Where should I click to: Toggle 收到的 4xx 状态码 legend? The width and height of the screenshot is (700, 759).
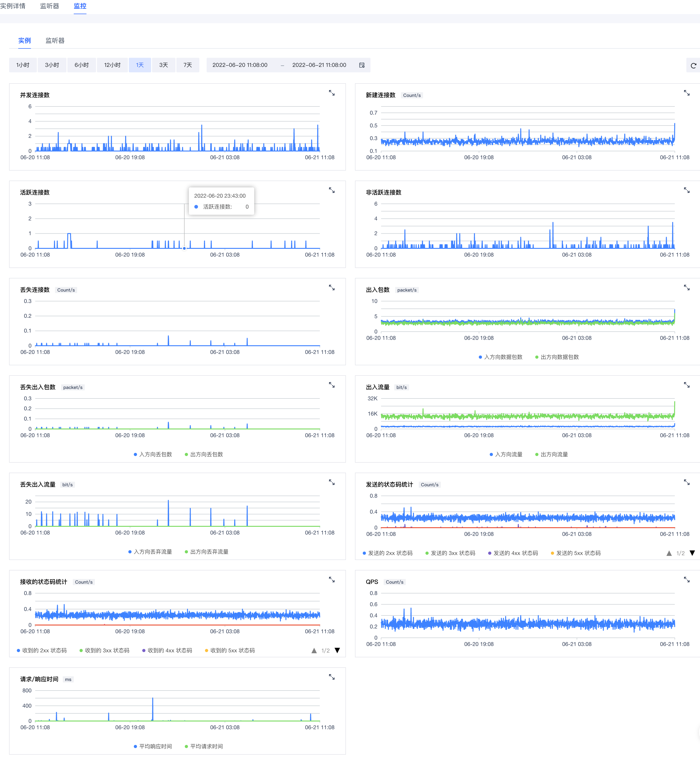[167, 650]
